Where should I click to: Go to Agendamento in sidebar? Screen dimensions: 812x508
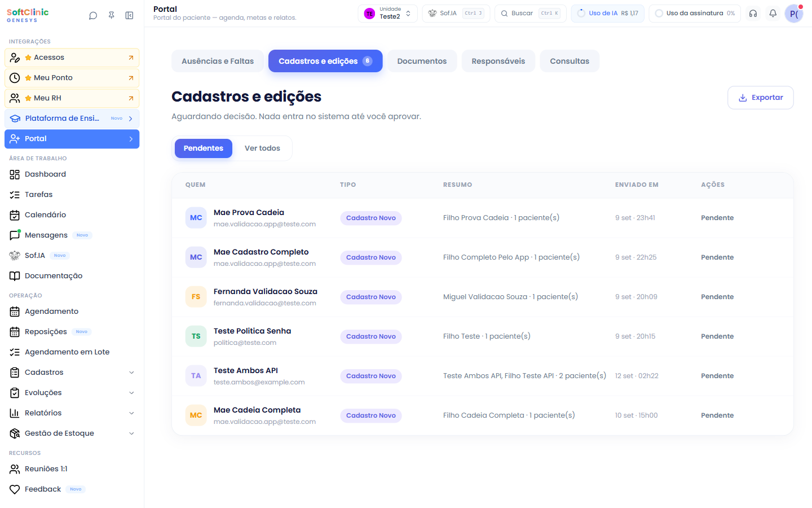tap(72, 312)
